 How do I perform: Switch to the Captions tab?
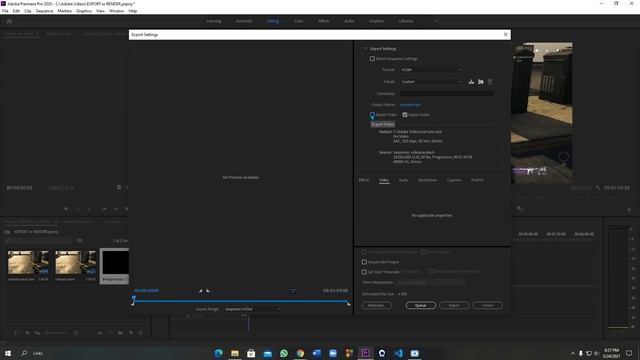454,180
